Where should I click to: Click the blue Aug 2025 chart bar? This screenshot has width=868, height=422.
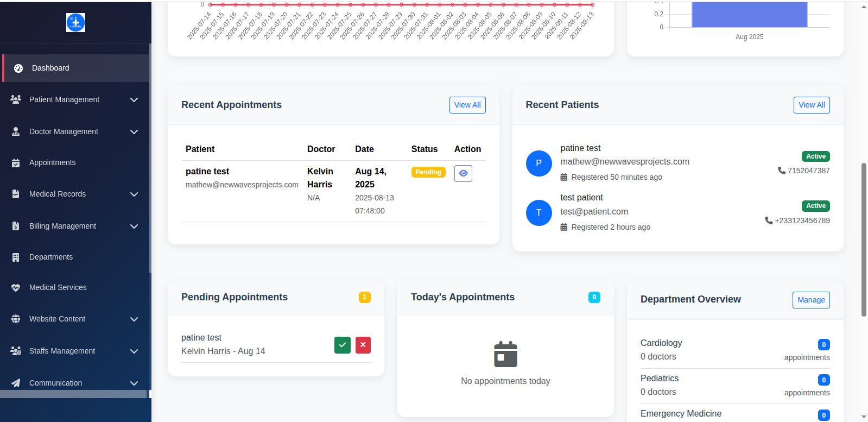tap(749, 14)
